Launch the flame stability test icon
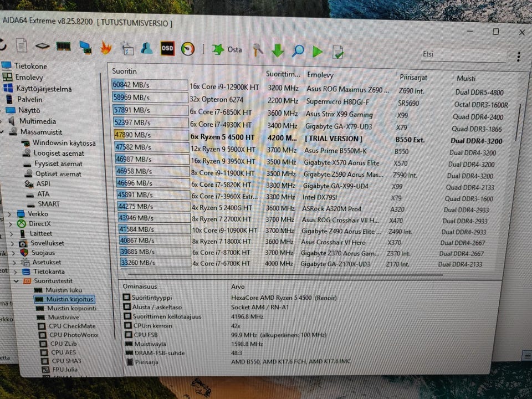Screen dimensions: 532x399 (x=106, y=48)
